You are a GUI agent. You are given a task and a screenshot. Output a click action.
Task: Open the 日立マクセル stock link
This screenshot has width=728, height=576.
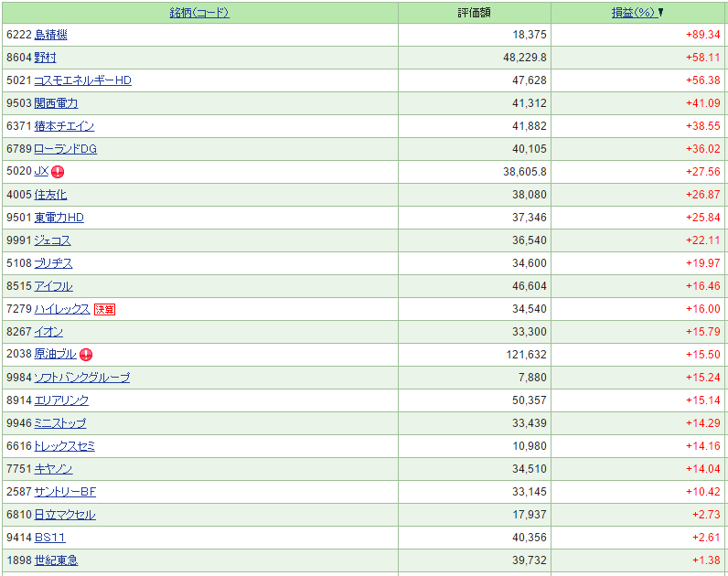(65, 514)
